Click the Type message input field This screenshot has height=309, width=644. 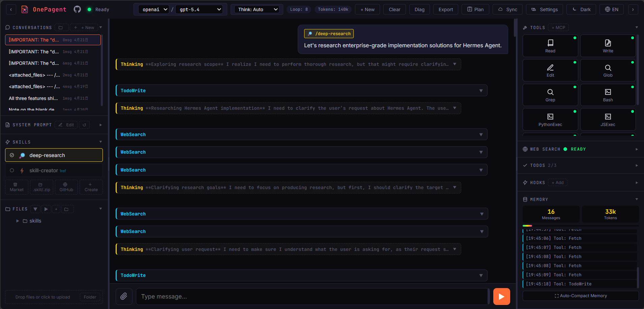312,297
